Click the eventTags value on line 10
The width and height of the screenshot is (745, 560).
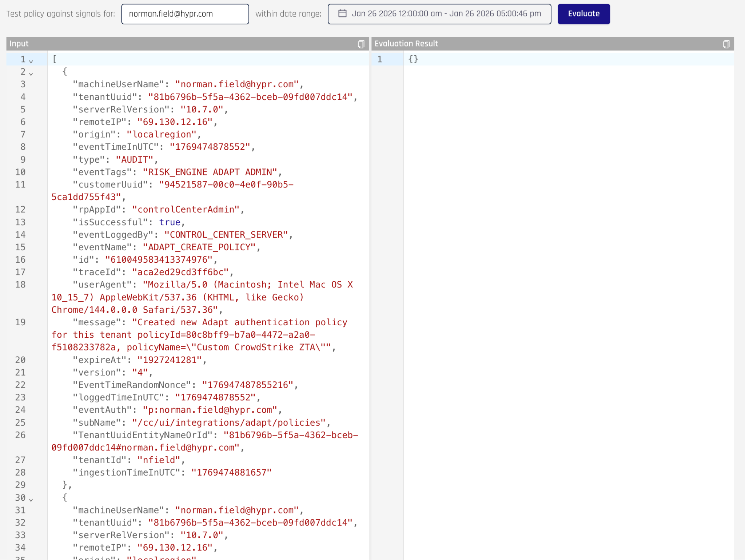pos(210,172)
